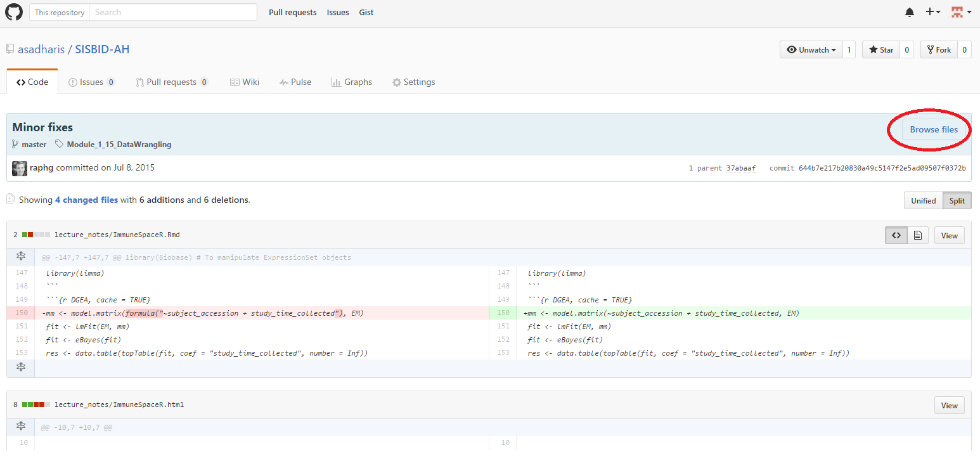Star the repository
This screenshot has height=459, width=980.
[x=881, y=50]
